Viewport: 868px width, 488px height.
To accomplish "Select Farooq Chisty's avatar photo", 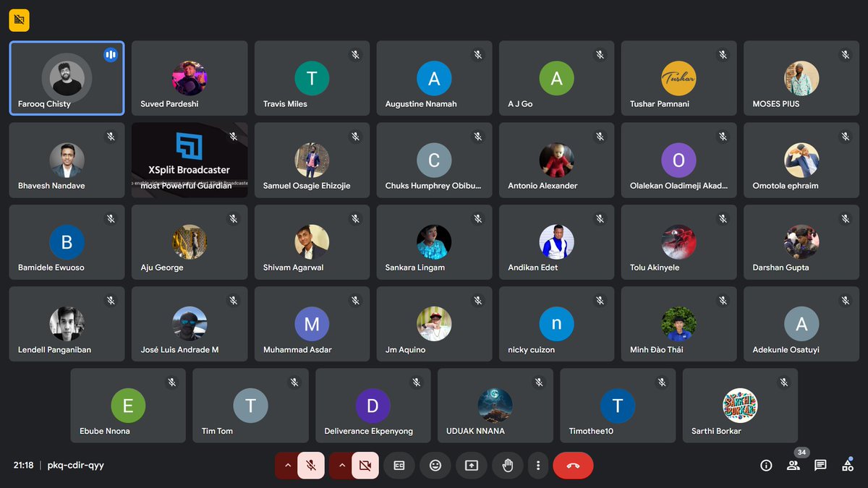I will click(x=67, y=78).
